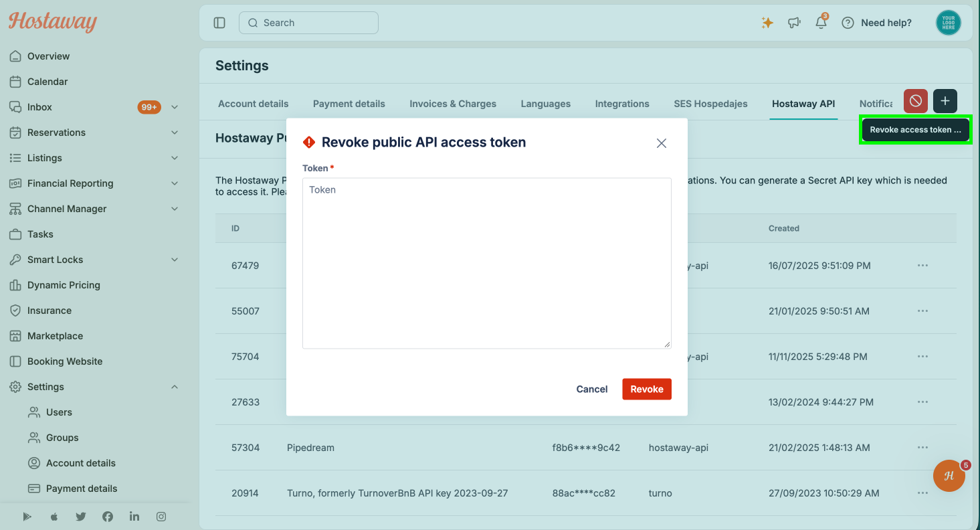The width and height of the screenshot is (980, 530).
Task: Open the account logo avatar menu
Action: [x=948, y=23]
